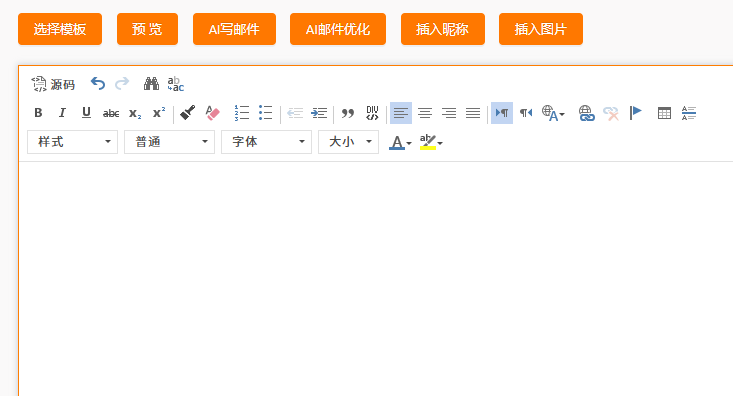Click the AI邮件优化 button

[x=338, y=29]
